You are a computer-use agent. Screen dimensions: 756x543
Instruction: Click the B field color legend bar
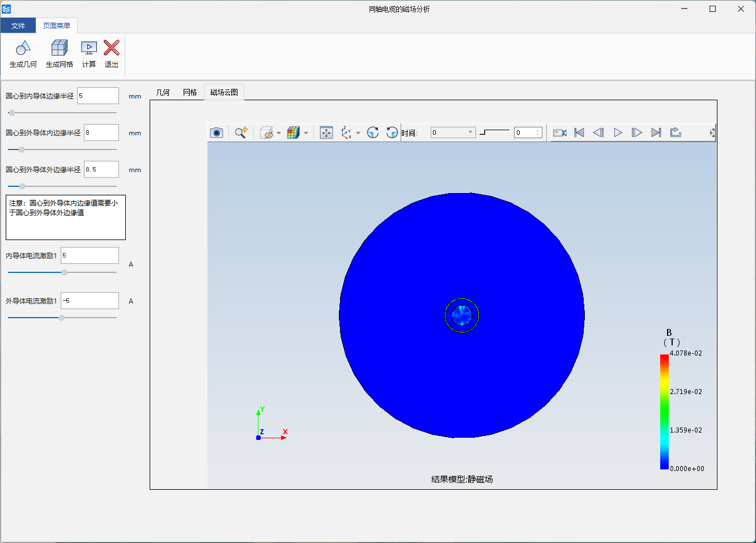click(x=664, y=412)
